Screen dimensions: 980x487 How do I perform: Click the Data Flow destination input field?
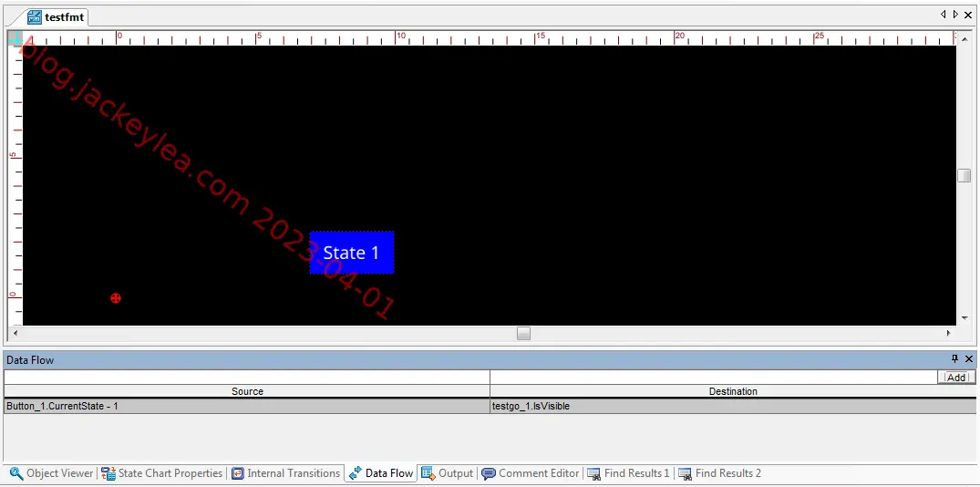pyautogui.click(x=714, y=377)
